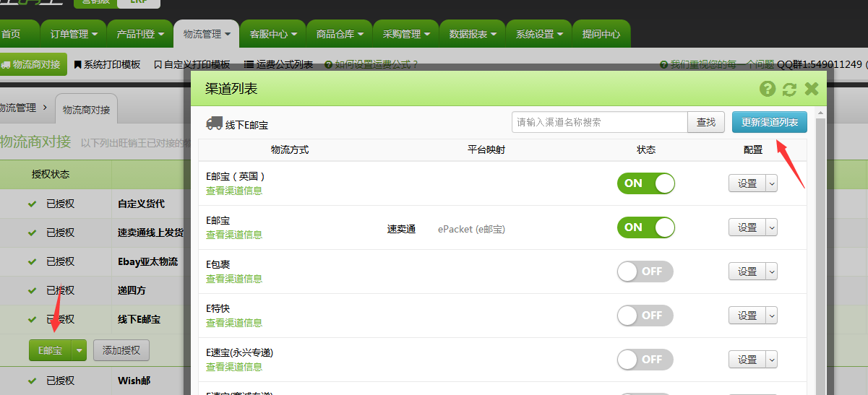Click the 物流管理 breadcrumb link
Screen dimensions: 868x395
point(17,108)
